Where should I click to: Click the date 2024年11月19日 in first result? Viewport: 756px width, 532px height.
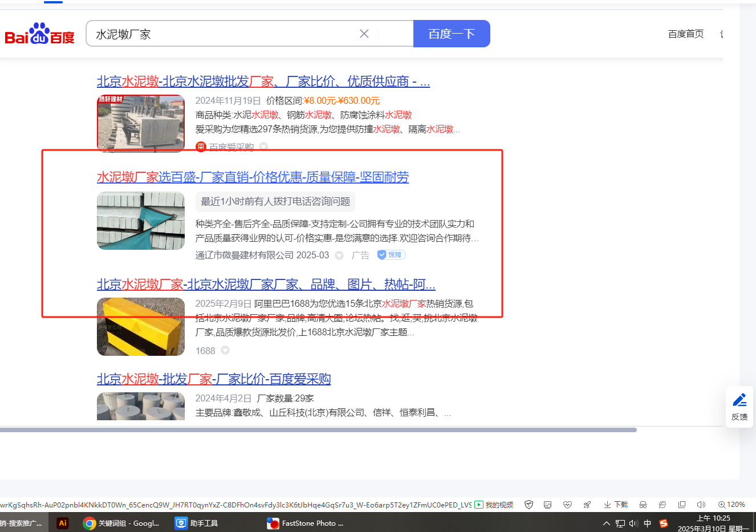tap(228, 100)
